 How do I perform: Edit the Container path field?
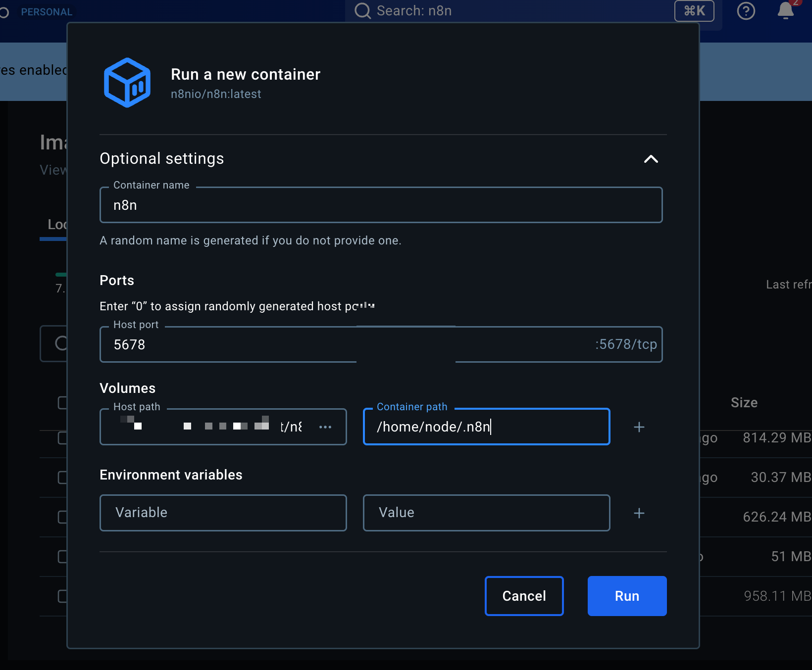(486, 427)
